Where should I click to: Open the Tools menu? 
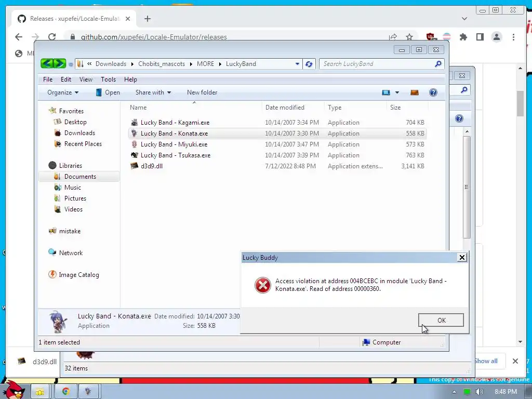point(108,79)
